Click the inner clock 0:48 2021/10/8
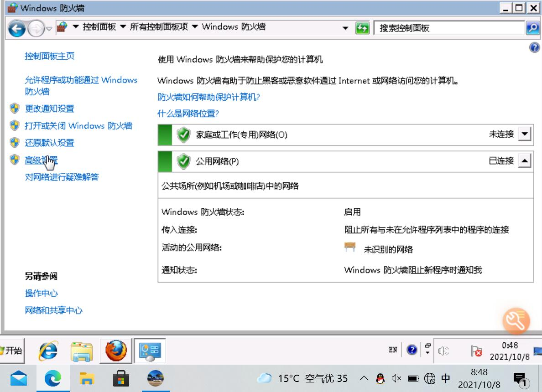The height and width of the screenshot is (392, 542). click(x=510, y=351)
